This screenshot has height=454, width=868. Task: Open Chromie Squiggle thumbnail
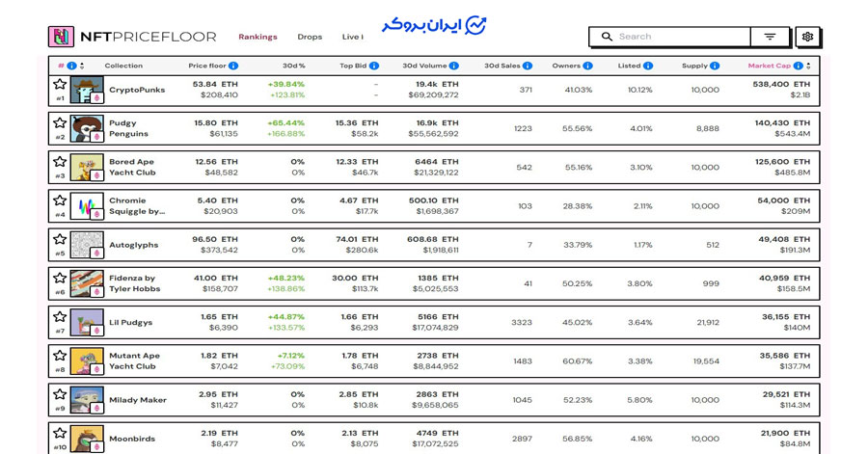(87, 205)
